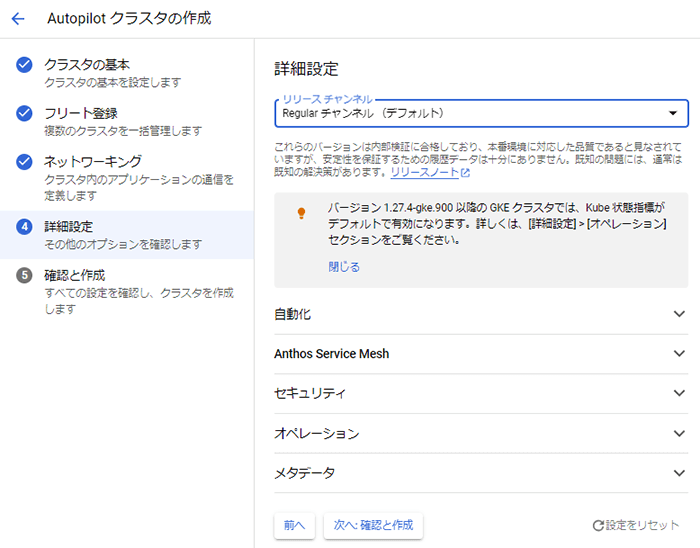Dismiss the tip with 閉じる
Viewport: 700px width, 548px height.
click(344, 267)
